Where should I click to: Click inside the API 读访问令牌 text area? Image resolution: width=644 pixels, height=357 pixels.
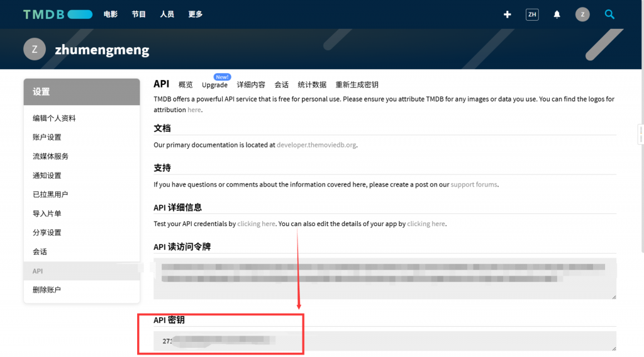pos(385,278)
